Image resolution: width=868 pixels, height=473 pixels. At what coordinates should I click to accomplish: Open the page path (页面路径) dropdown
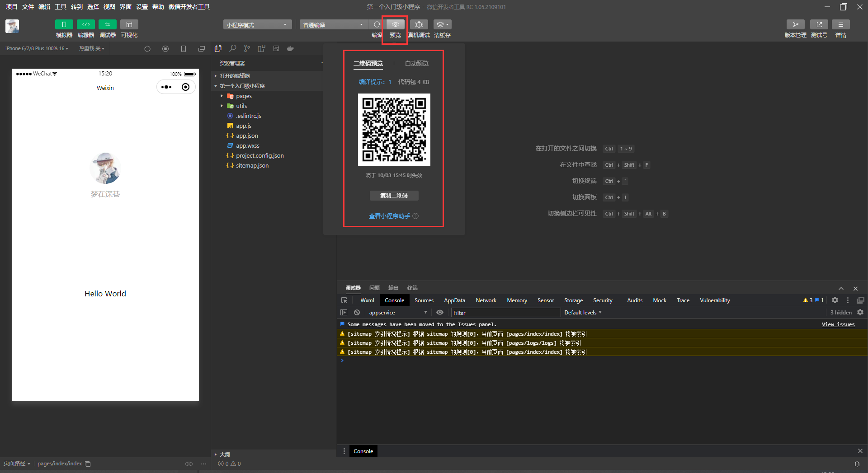point(17,464)
